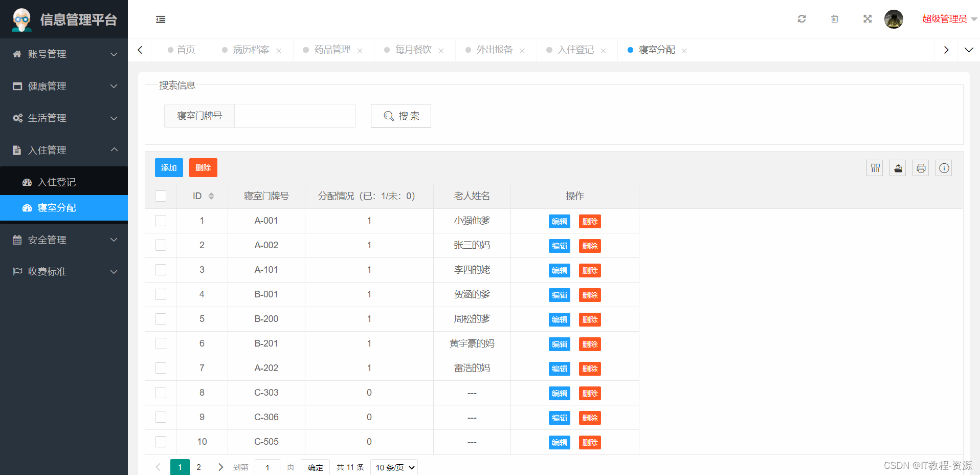Go to page 2 in pagination
This screenshot has width=980, height=475.
(x=199, y=467)
